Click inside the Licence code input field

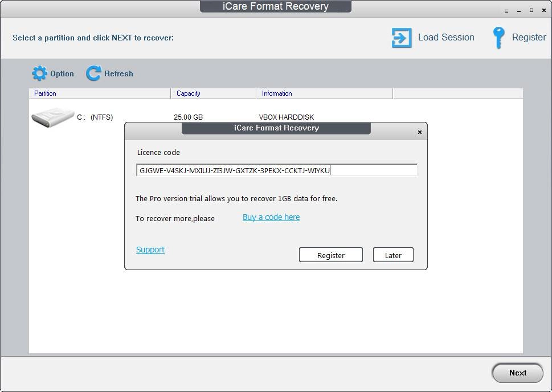tap(277, 170)
